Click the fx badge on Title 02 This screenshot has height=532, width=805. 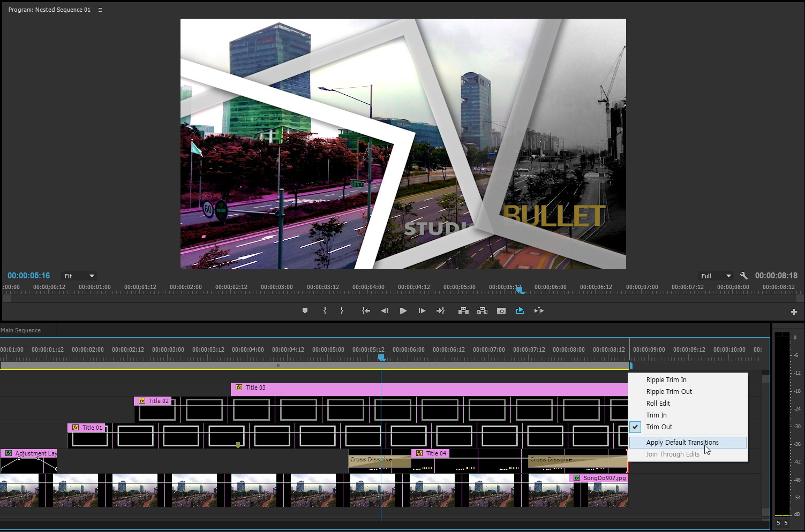click(141, 401)
